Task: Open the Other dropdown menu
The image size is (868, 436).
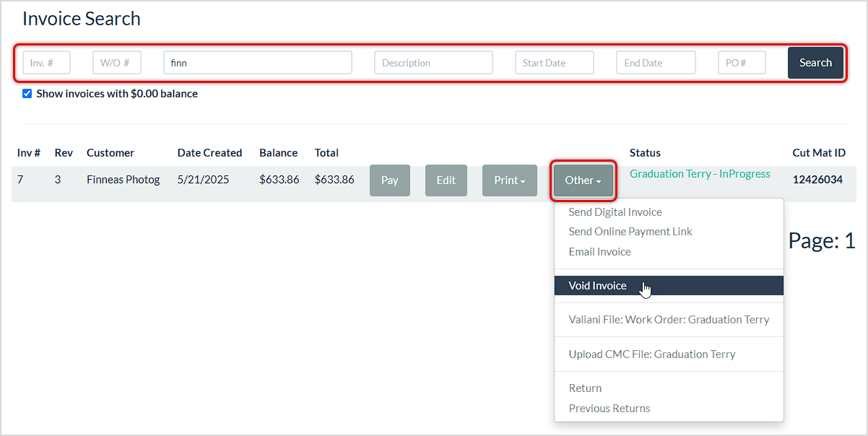Action: point(582,180)
